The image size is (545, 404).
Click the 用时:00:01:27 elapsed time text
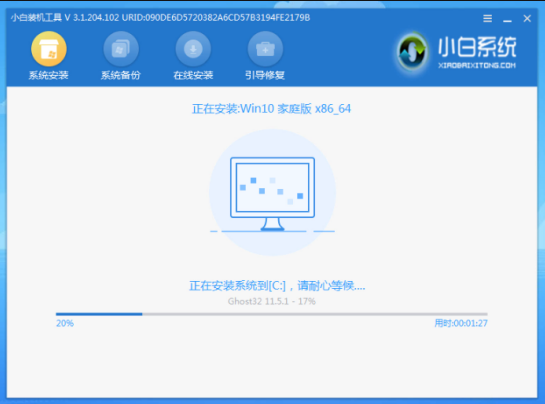461,323
